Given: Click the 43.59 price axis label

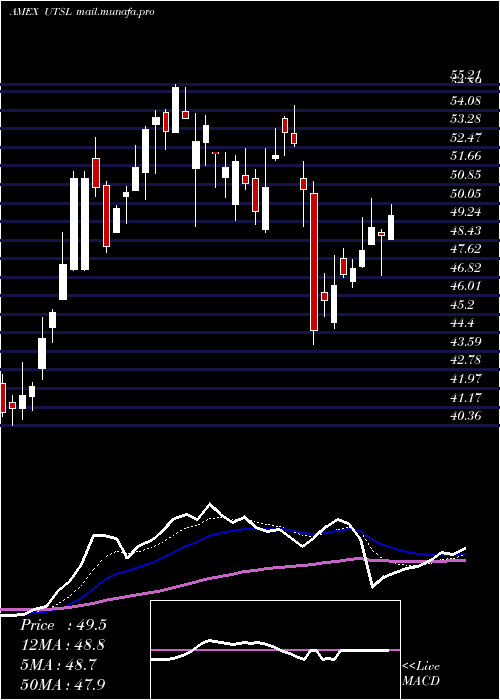Looking at the screenshot, I should (x=466, y=342).
